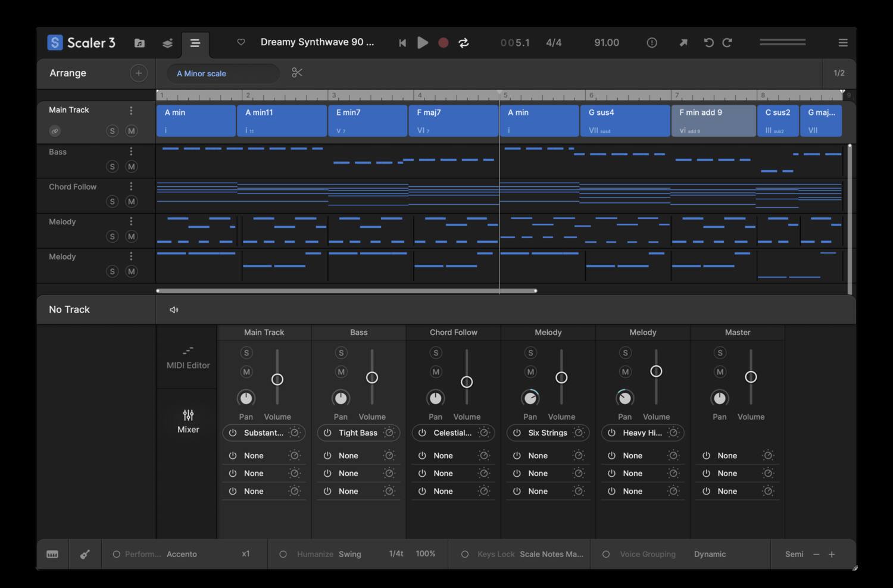Viewport: 893px width, 588px height.
Task: Select the Mixer tab
Action: 188,421
